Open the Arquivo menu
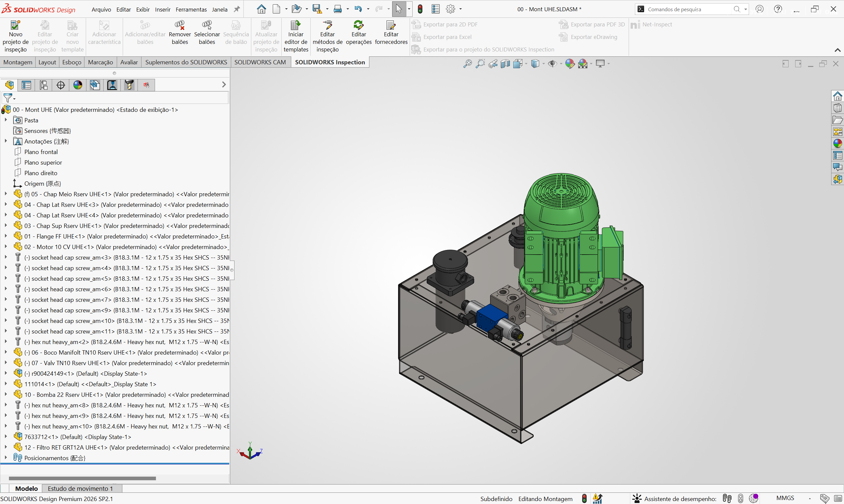This screenshot has width=844, height=504. point(101,10)
